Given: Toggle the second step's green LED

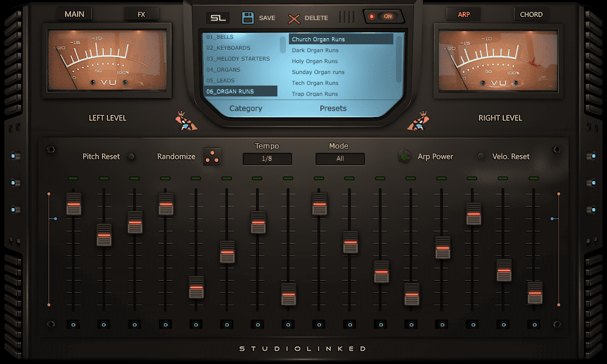Looking at the screenshot, I should (x=104, y=178).
